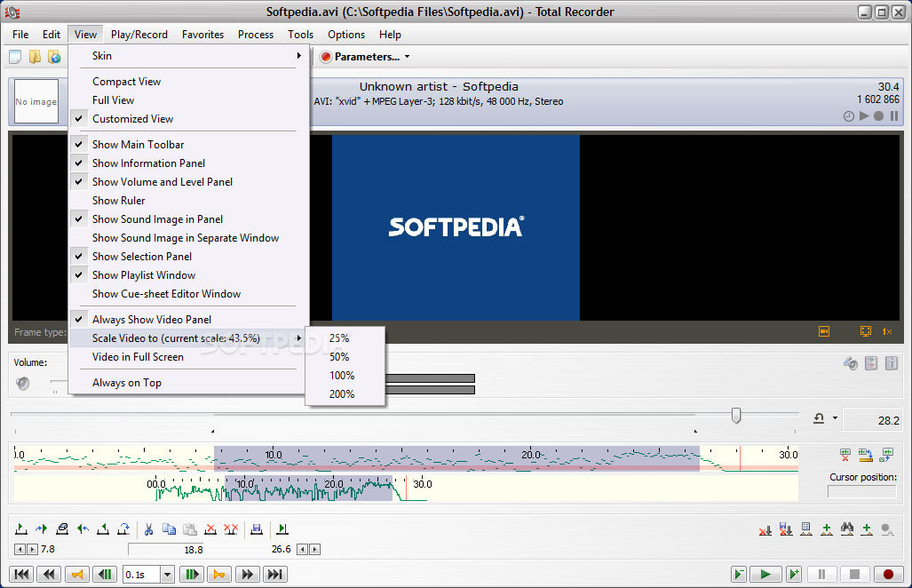Nudge the 26.6 selection end left

302,549
